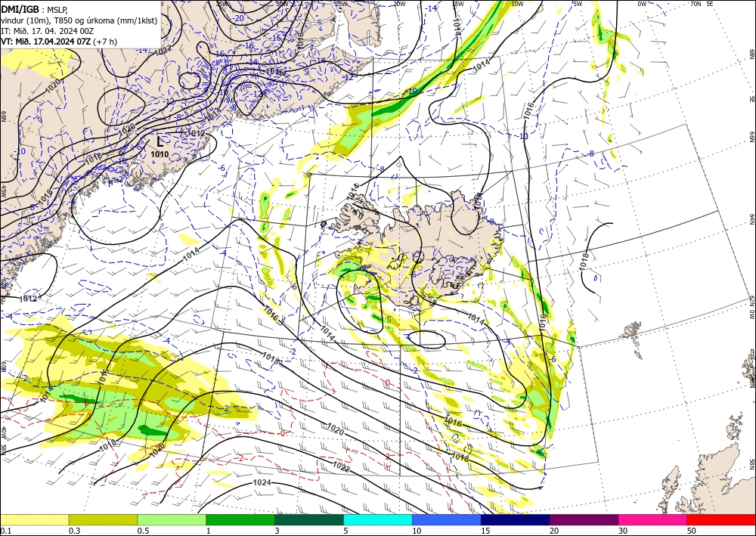Screen dimensions: 756x536
Task: Click the light green 0.5–1 mm legend swatch
Action: click(x=172, y=519)
